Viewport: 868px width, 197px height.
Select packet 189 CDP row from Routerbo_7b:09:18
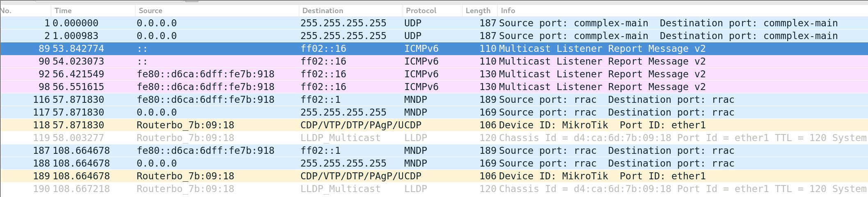pyautogui.click(x=434, y=176)
